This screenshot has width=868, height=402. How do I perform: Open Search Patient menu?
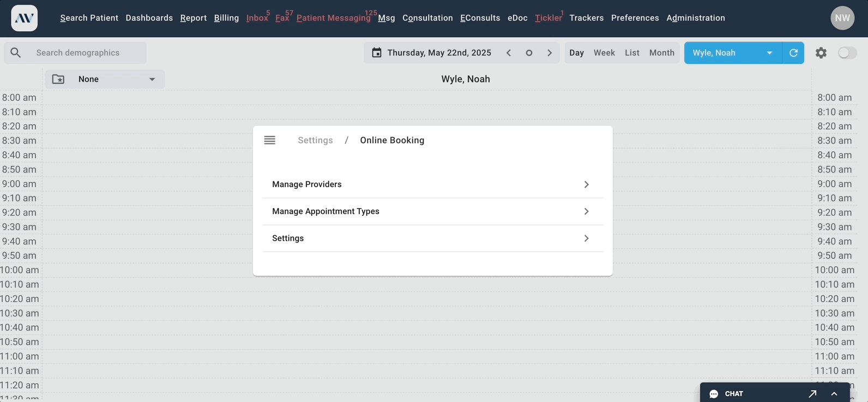point(89,18)
